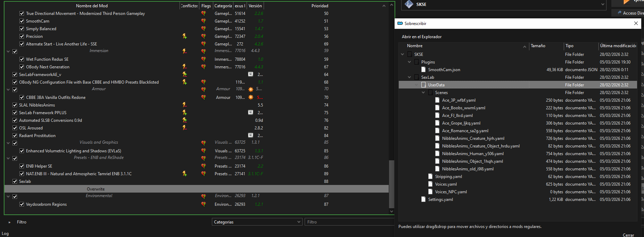This screenshot has height=237, width=644.
Task: Click the Acceso Directo shortcut arrow icon
Action: (619, 13)
